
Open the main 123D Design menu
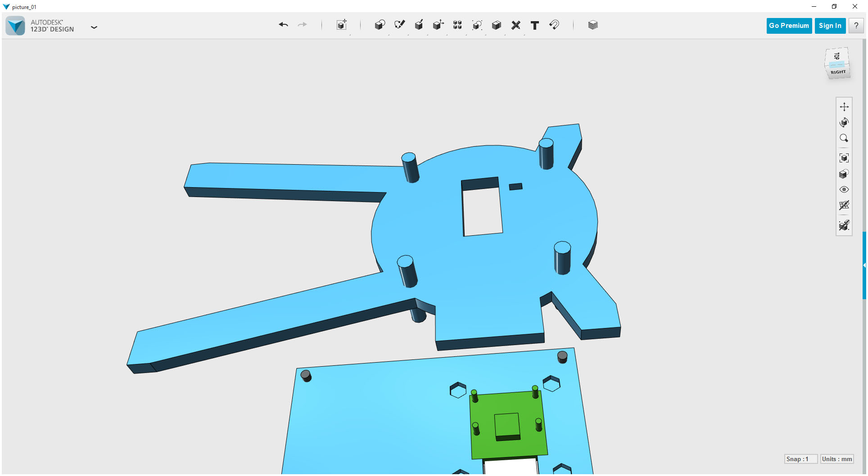click(x=94, y=27)
